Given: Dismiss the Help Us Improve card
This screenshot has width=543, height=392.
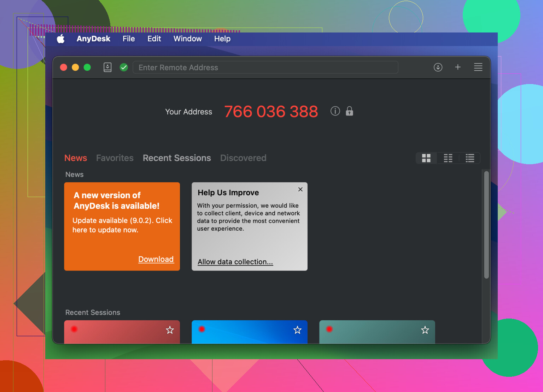Looking at the screenshot, I should tap(300, 189).
